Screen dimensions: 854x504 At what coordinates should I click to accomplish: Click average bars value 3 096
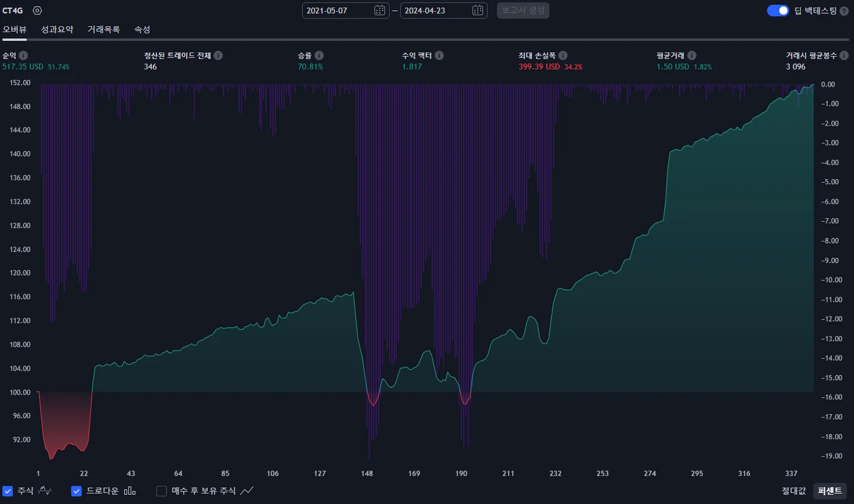[x=795, y=67]
